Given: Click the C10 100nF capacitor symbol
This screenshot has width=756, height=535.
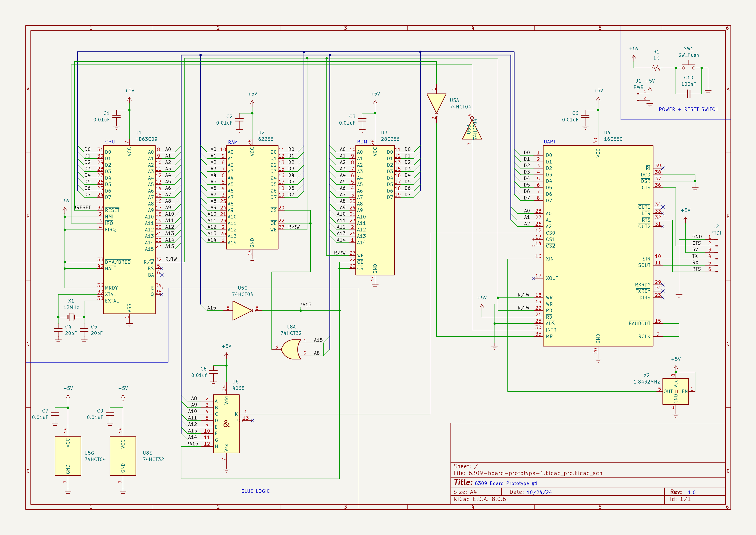Looking at the screenshot, I should 689,94.
